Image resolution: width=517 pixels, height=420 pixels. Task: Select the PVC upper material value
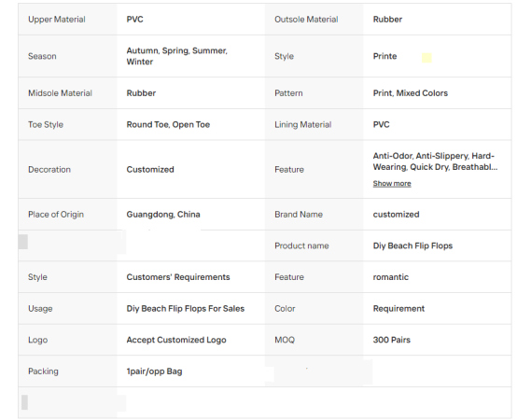pyautogui.click(x=134, y=19)
